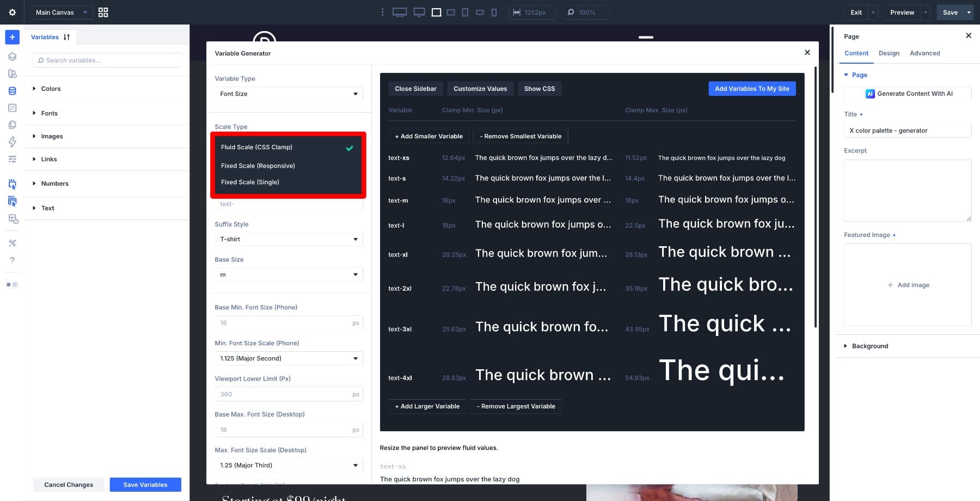Switch to small tablet-landscape breakpoint icon
The image size is (980, 501).
click(x=451, y=12)
